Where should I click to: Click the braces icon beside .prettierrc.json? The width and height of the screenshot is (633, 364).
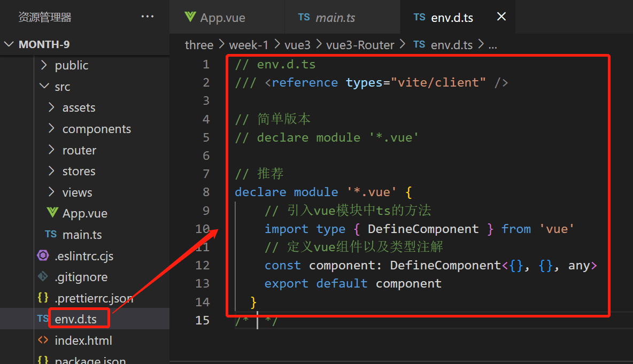pyautogui.click(x=43, y=298)
